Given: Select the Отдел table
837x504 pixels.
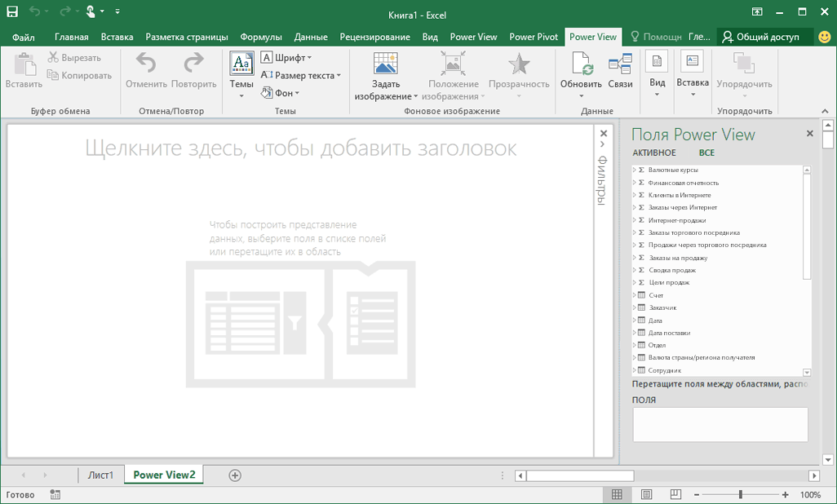Looking at the screenshot, I should [x=657, y=345].
